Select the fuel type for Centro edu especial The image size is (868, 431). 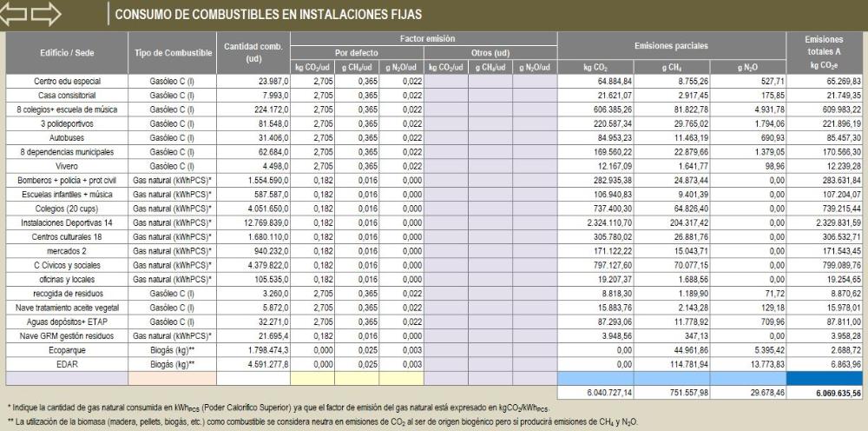click(x=172, y=81)
